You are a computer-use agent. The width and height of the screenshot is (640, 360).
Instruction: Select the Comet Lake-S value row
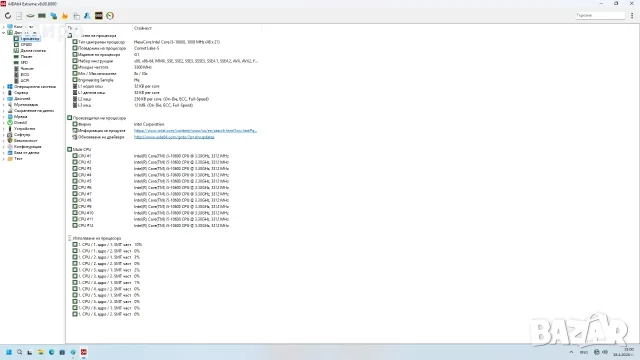(147, 48)
